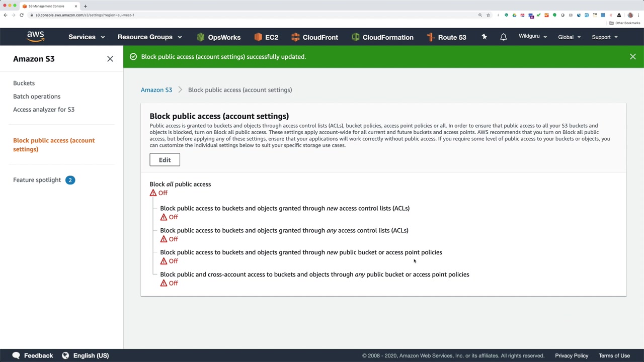Click the Feedback link in footer
This screenshot has height=362, width=644.
(38, 355)
